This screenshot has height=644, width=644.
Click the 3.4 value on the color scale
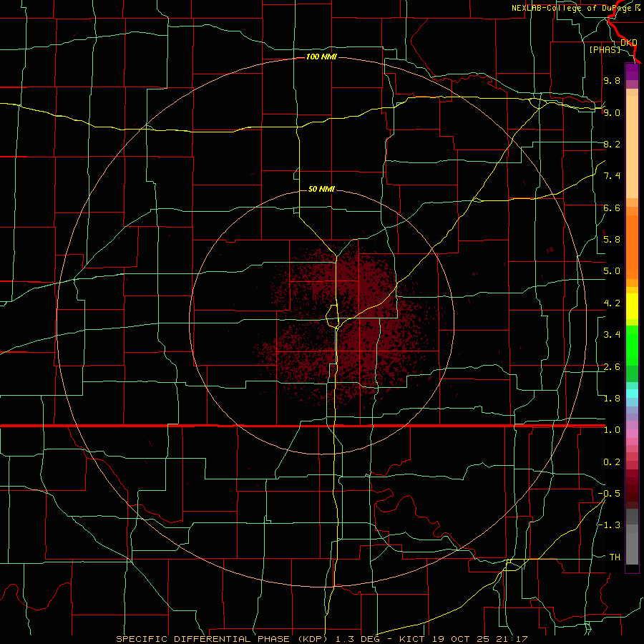click(612, 335)
